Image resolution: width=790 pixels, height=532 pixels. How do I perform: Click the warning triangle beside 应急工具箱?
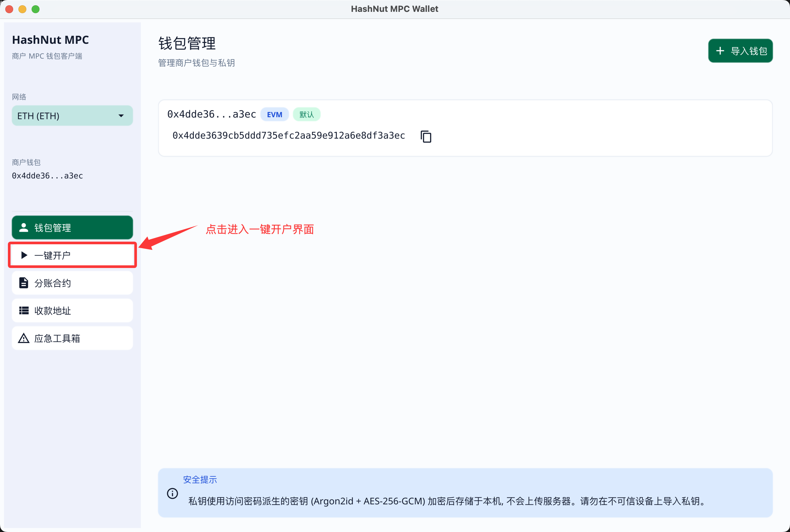coord(23,338)
